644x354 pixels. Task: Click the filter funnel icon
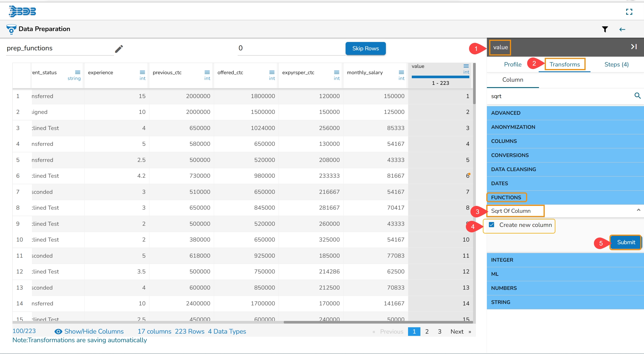[x=605, y=29]
